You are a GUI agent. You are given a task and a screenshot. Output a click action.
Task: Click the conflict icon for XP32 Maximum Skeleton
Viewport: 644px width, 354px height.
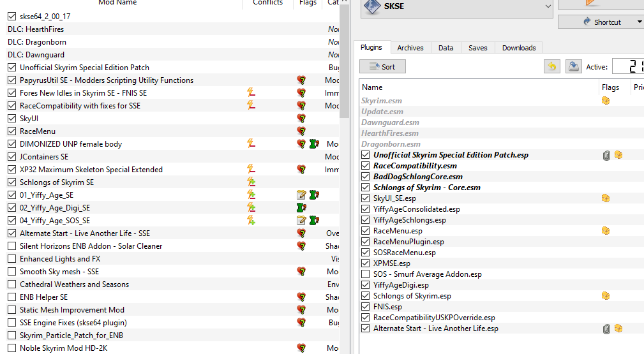pos(251,169)
